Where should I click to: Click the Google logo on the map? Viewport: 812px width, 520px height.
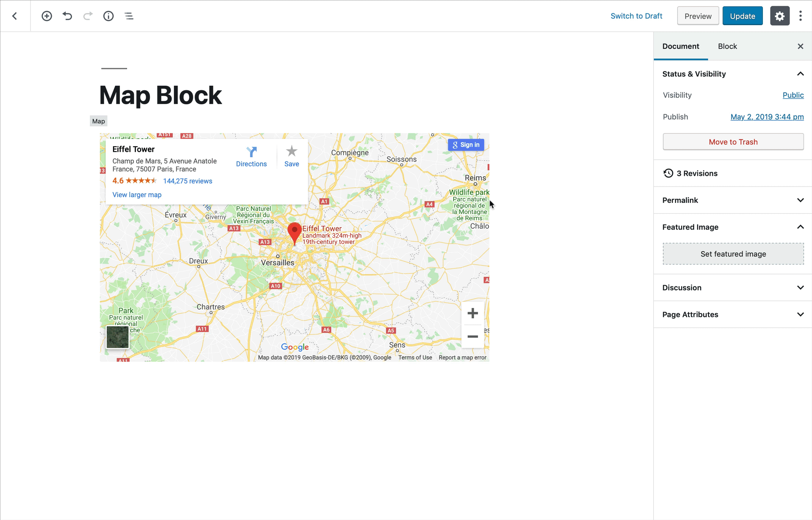[x=295, y=347]
